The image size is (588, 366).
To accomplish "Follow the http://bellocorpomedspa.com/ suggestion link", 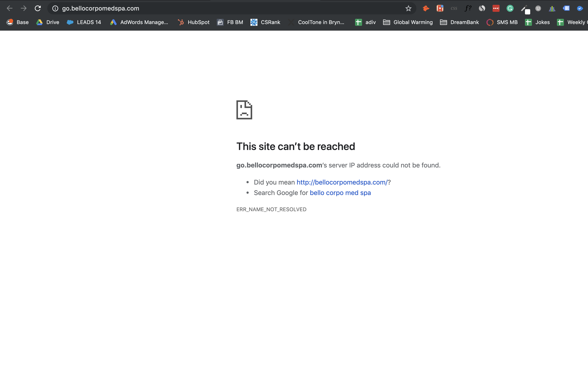I will click(x=342, y=182).
